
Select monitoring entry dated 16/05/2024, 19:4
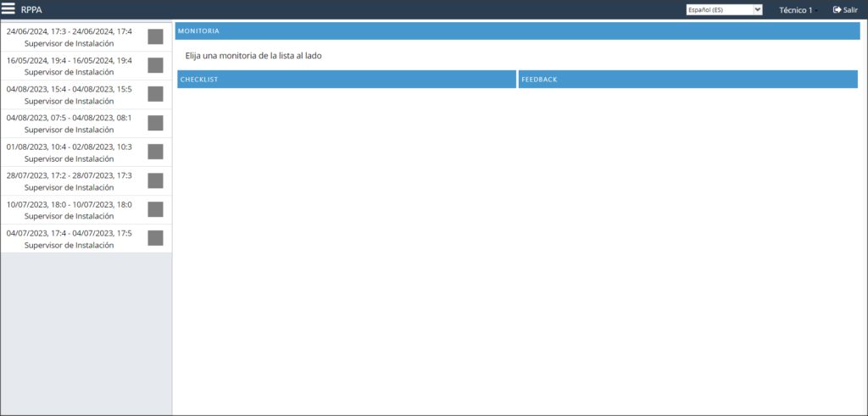click(x=86, y=66)
